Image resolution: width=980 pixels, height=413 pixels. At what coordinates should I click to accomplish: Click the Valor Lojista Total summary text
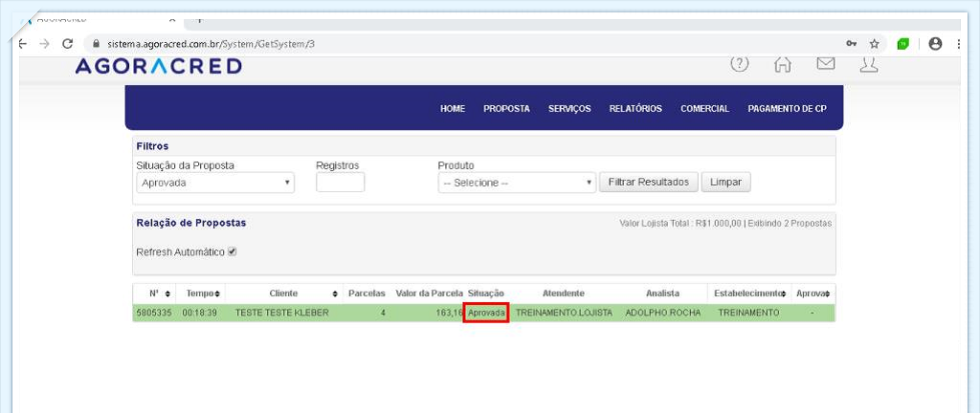(680, 224)
